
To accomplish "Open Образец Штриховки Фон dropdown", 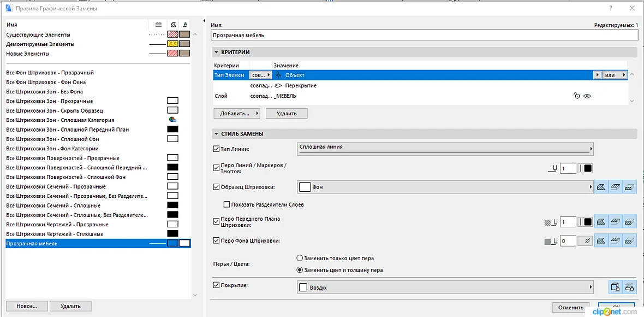I will pos(445,187).
